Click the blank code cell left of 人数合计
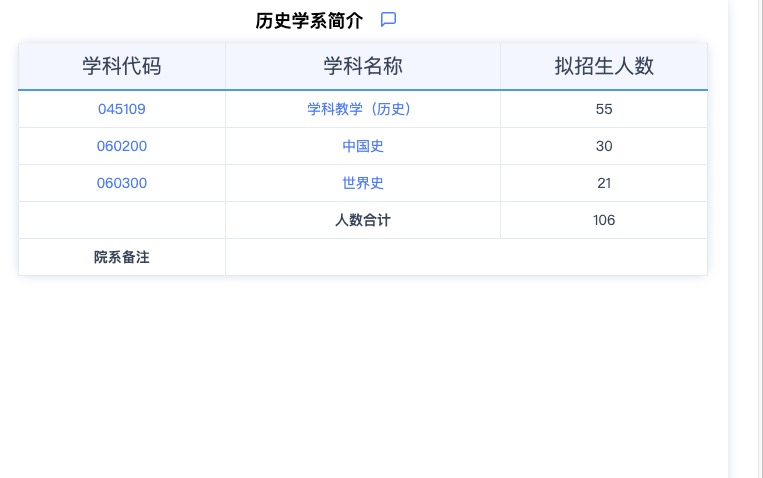 (x=122, y=220)
